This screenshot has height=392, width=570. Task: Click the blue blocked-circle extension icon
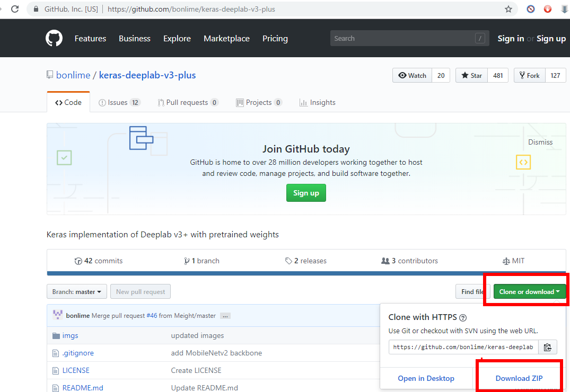pos(531,9)
